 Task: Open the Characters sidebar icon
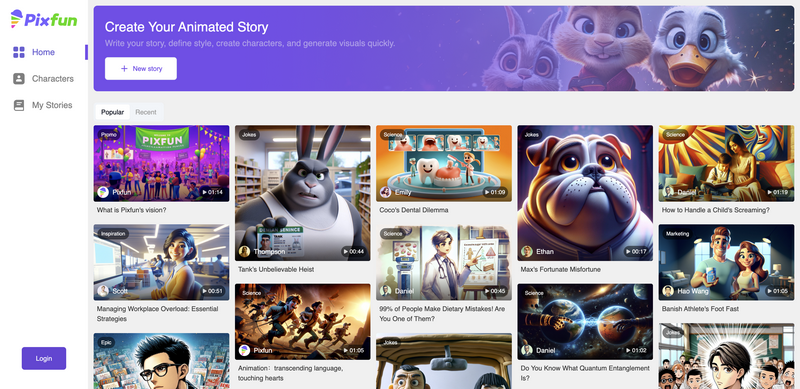click(19, 79)
